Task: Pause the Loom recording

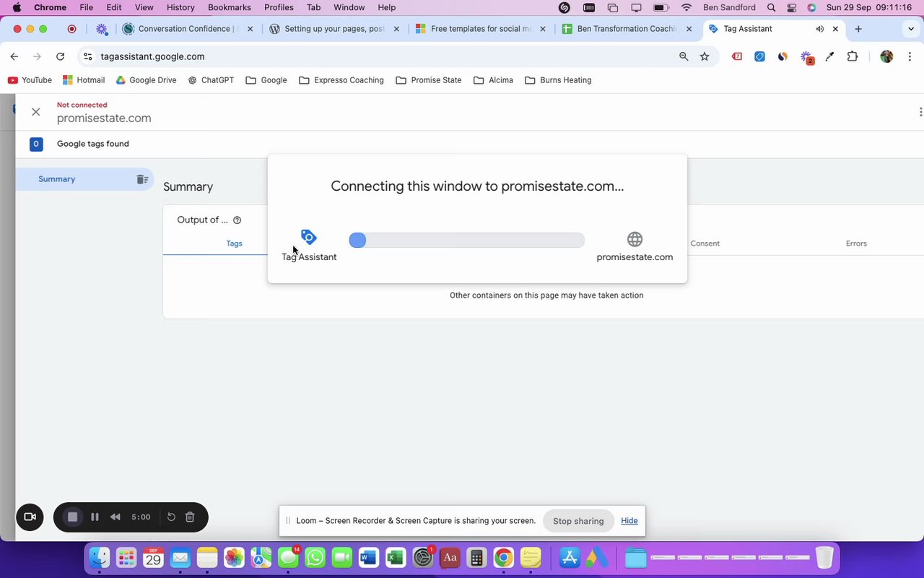Action: [95, 517]
